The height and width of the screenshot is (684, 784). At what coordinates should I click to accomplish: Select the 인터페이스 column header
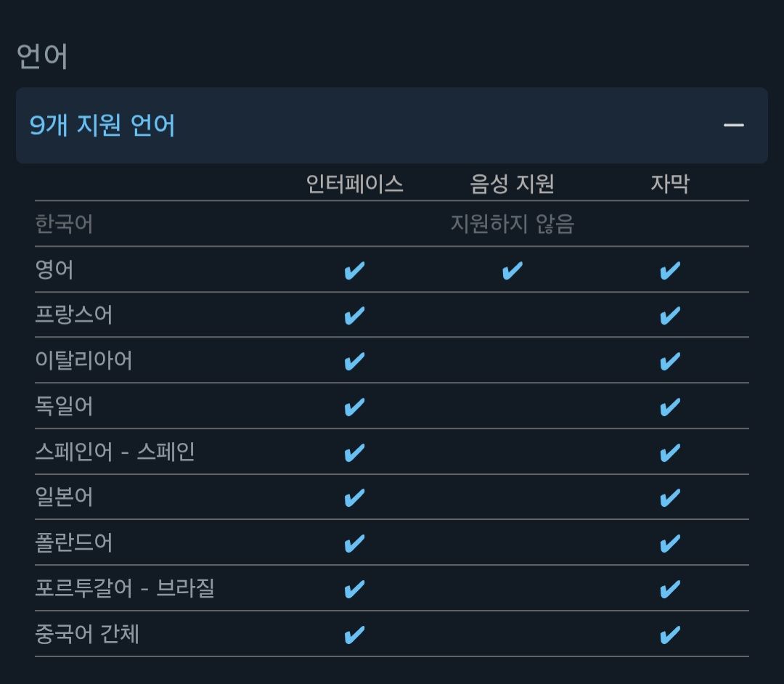[354, 184]
